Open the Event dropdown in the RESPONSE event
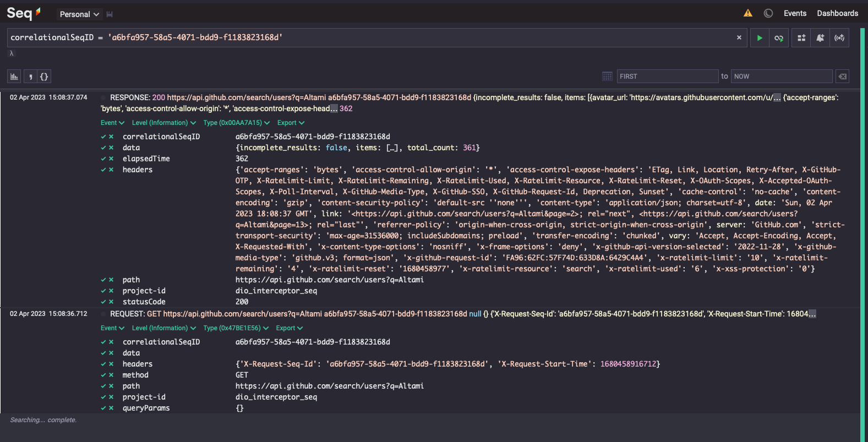Image resolution: width=868 pixels, height=442 pixels. point(112,123)
